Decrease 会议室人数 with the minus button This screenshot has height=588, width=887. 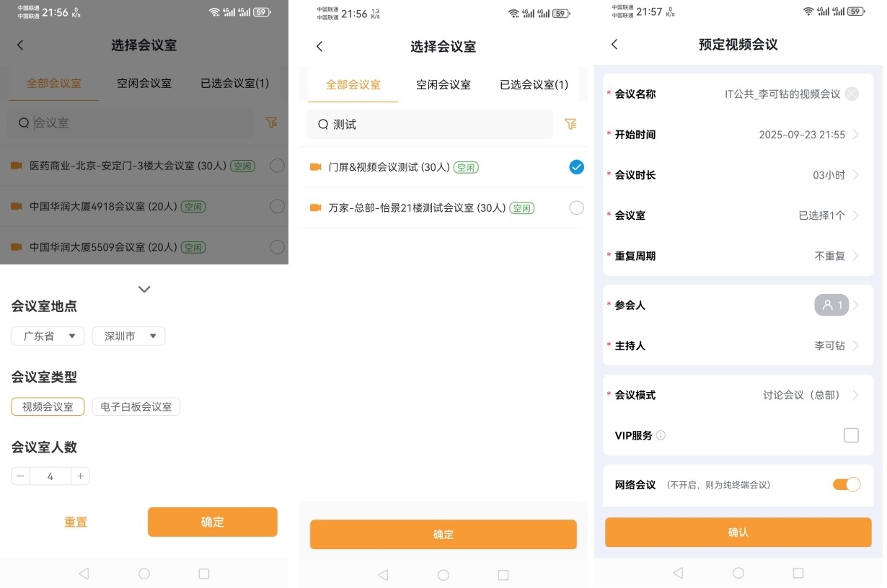[21, 476]
